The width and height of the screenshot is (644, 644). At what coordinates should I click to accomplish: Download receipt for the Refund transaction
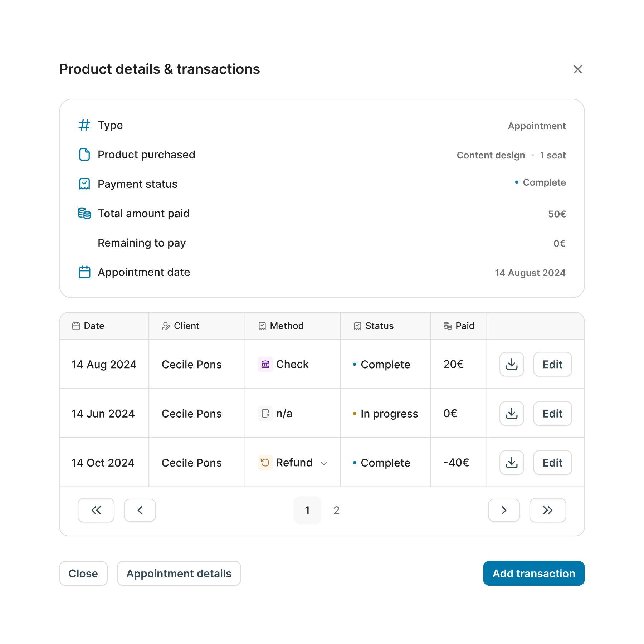511,463
